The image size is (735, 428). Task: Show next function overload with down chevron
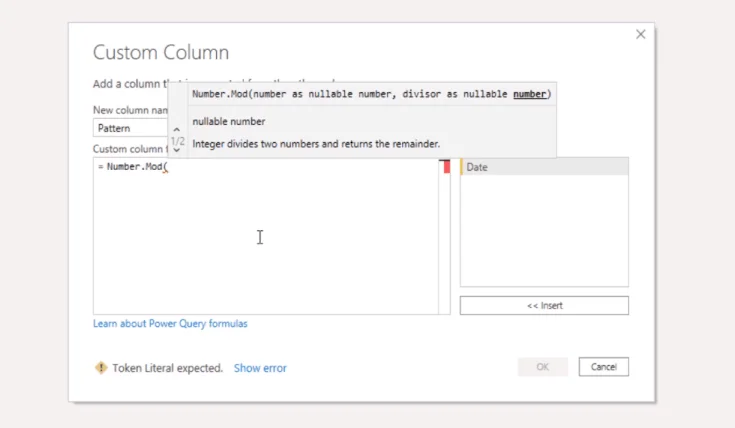[x=177, y=150]
